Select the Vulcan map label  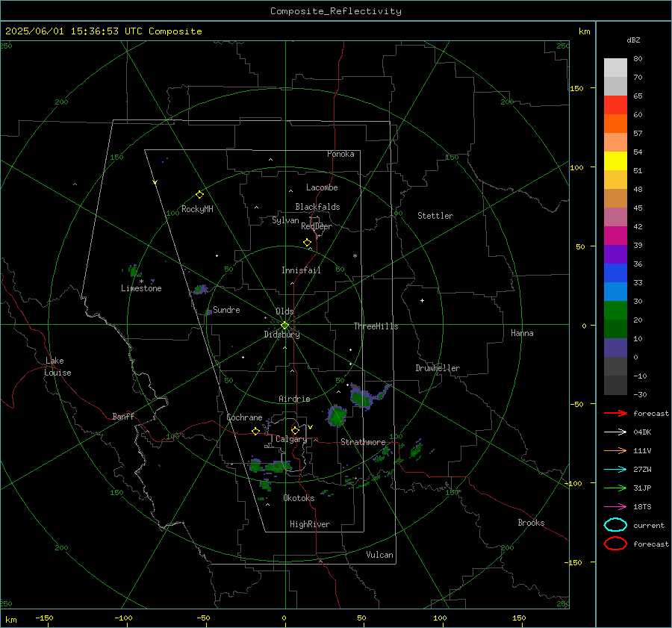pos(380,555)
